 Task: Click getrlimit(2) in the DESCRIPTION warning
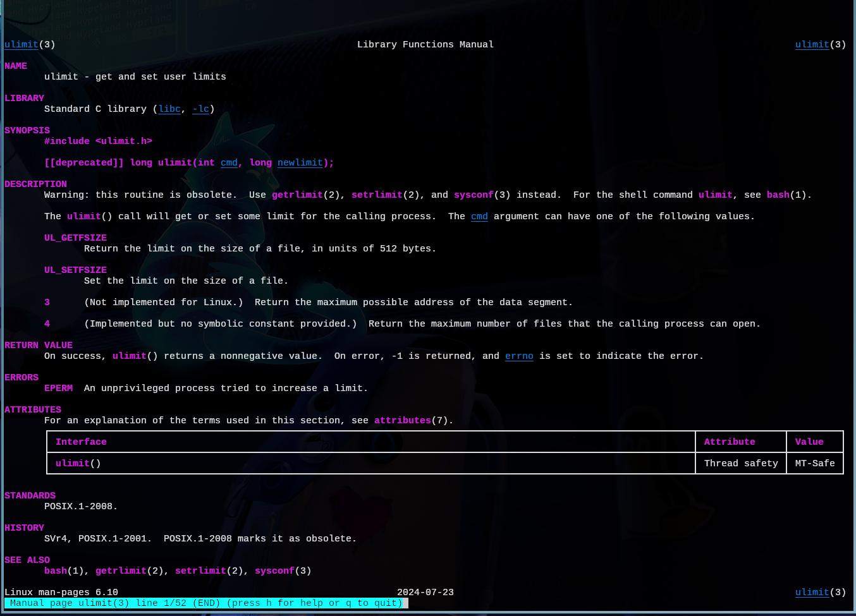309,195
